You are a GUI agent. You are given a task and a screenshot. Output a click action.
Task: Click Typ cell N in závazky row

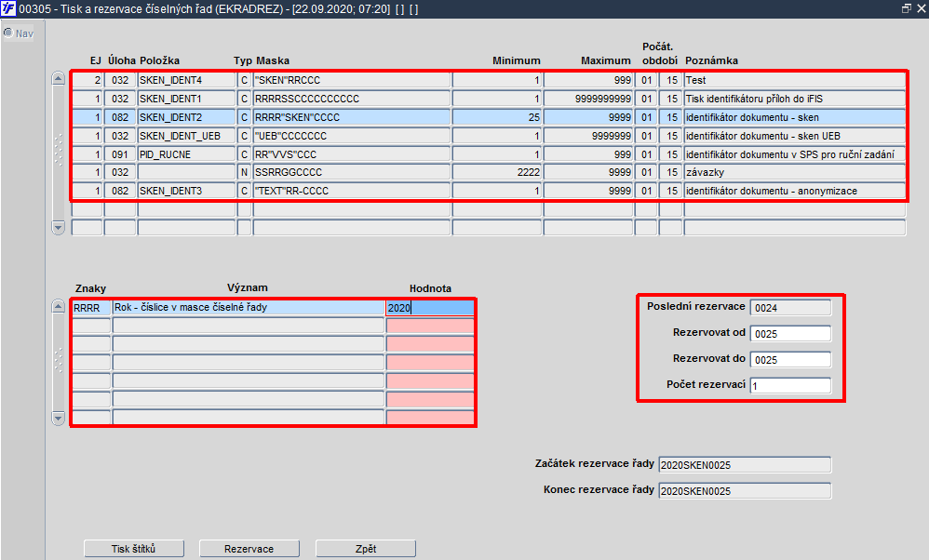click(244, 172)
